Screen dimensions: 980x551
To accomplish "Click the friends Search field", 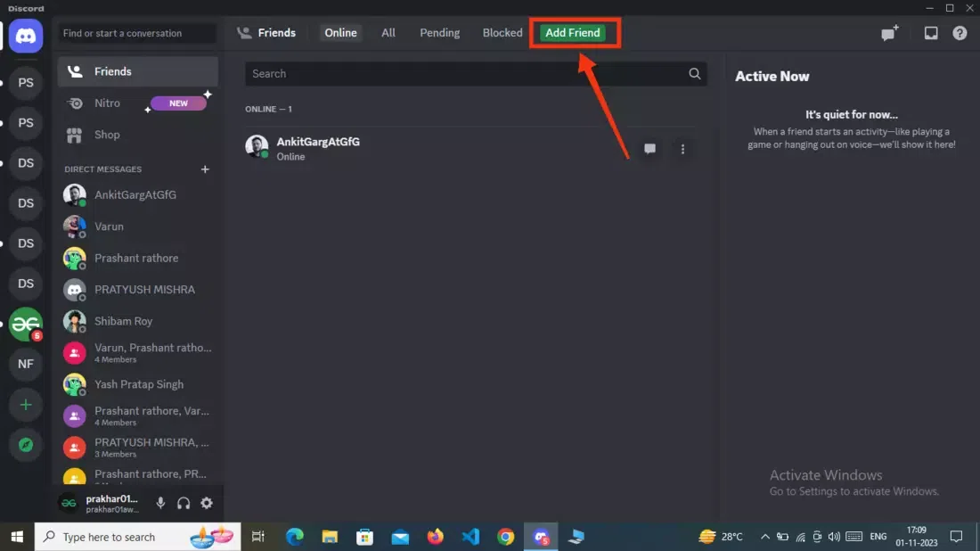I will point(476,74).
